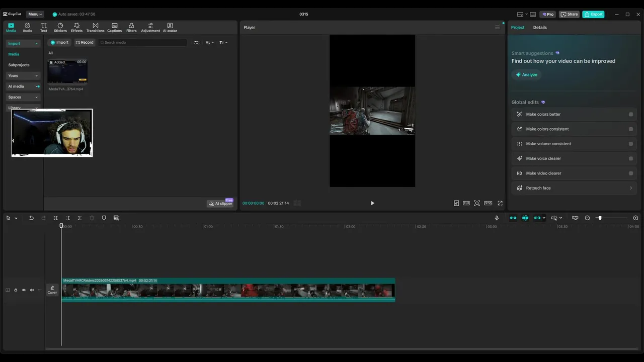
Task: Open the Transitions panel
Action: point(95,27)
